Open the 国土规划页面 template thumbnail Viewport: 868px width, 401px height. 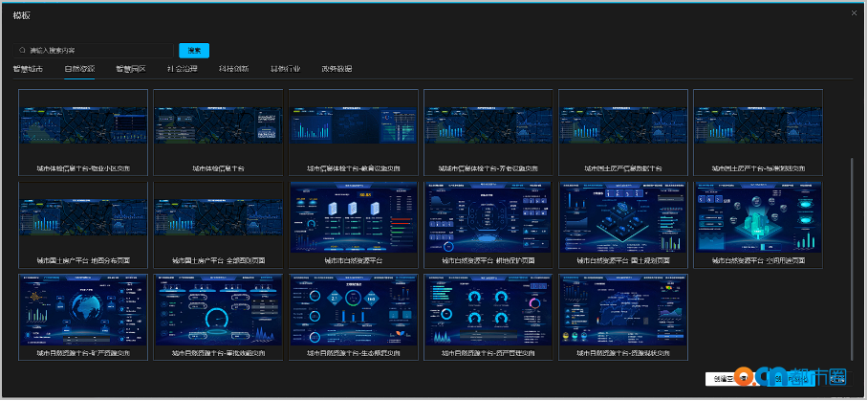[623, 216]
